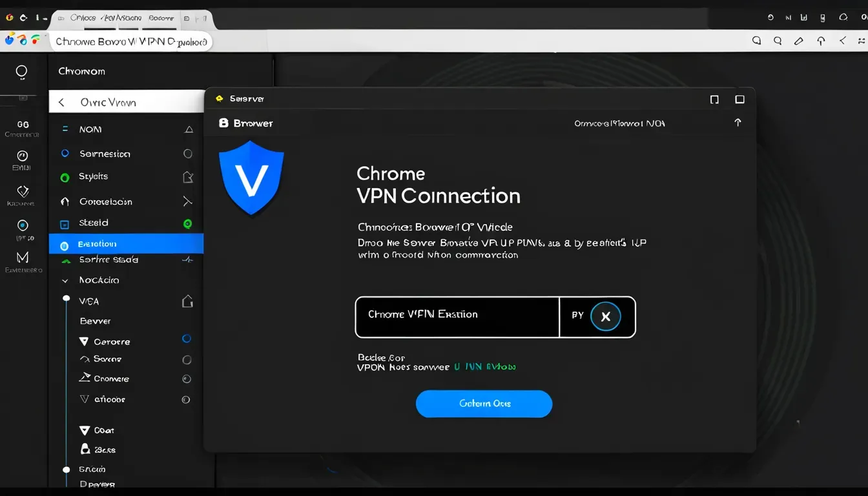Click the browser address bar

coord(130,41)
